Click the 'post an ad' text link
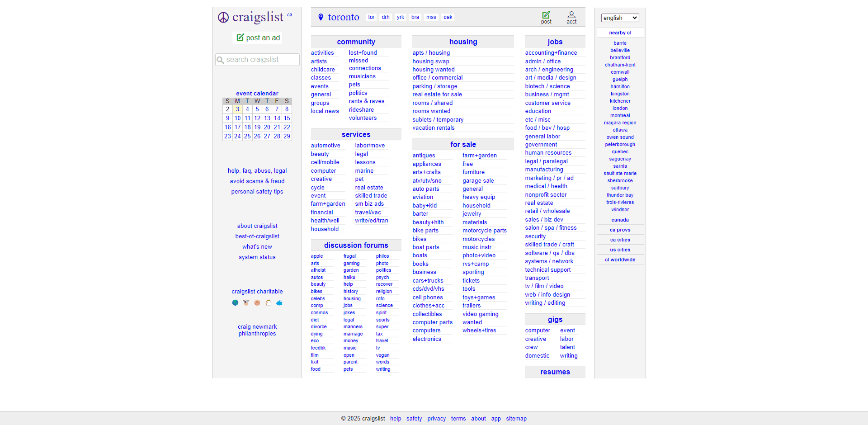This screenshot has height=425, width=868. pos(263,38)
